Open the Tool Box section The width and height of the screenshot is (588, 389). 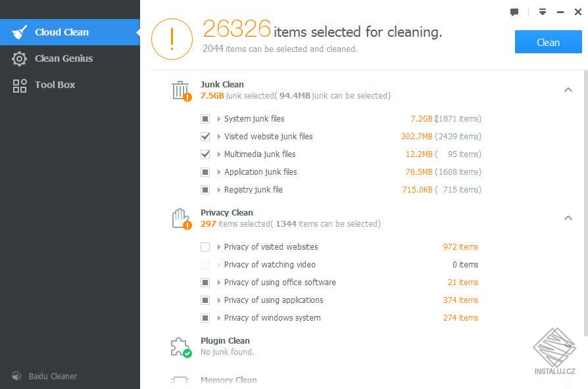[x=56, y=84]
